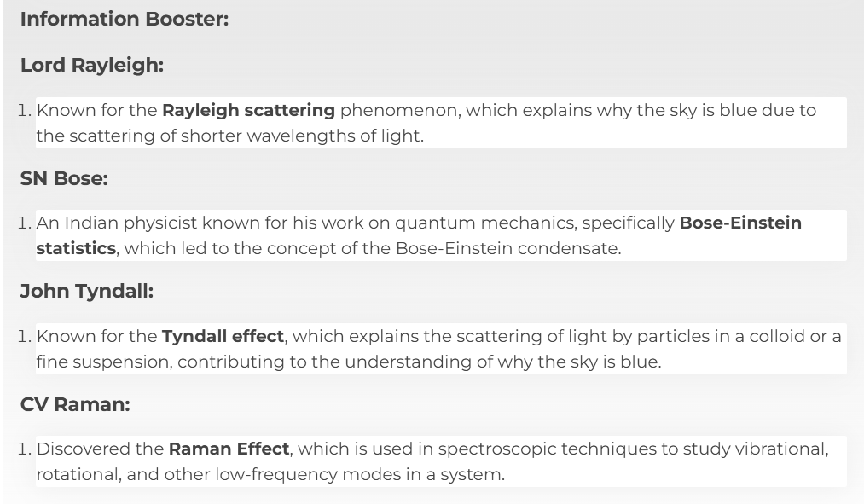Click the list number under CV Raman
The height and width of the screenshot is (504, 864).
[26, 449]
